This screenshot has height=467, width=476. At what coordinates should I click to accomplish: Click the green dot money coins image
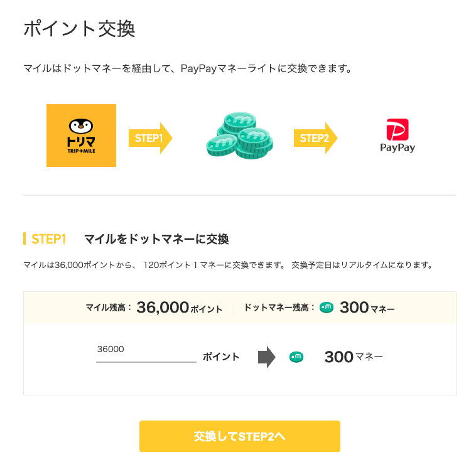click(239, 136)
